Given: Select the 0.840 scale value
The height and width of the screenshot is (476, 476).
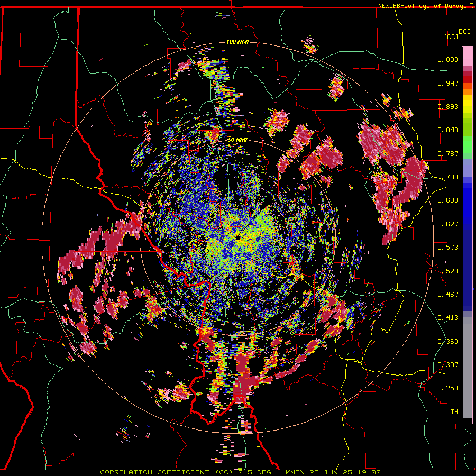Looking at the screenshot, I should tap(448, 130).
